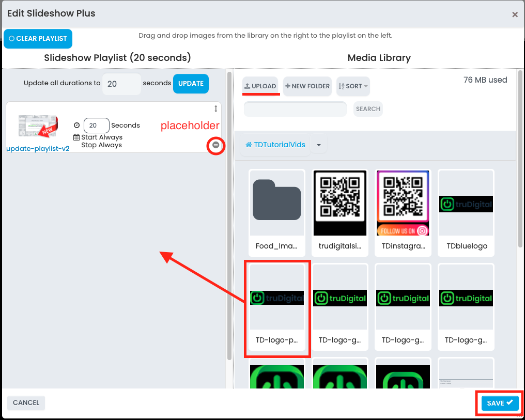Click Cancel button

pos(26,402)
